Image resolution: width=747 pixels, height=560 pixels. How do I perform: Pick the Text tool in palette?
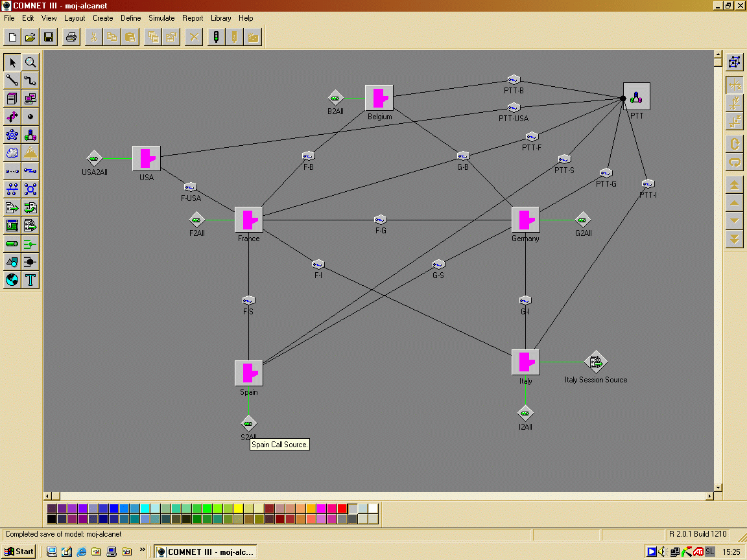tap(30, 280)
